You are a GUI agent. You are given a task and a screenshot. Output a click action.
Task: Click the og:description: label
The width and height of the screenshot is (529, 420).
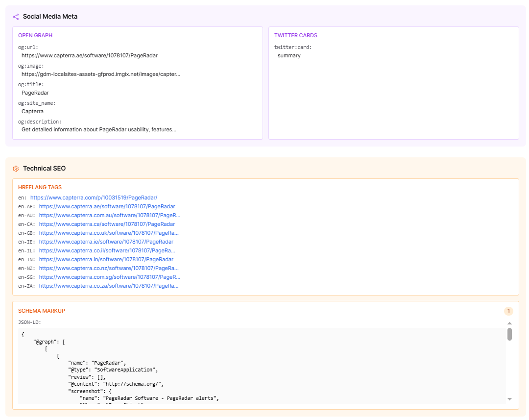(40, 122)
